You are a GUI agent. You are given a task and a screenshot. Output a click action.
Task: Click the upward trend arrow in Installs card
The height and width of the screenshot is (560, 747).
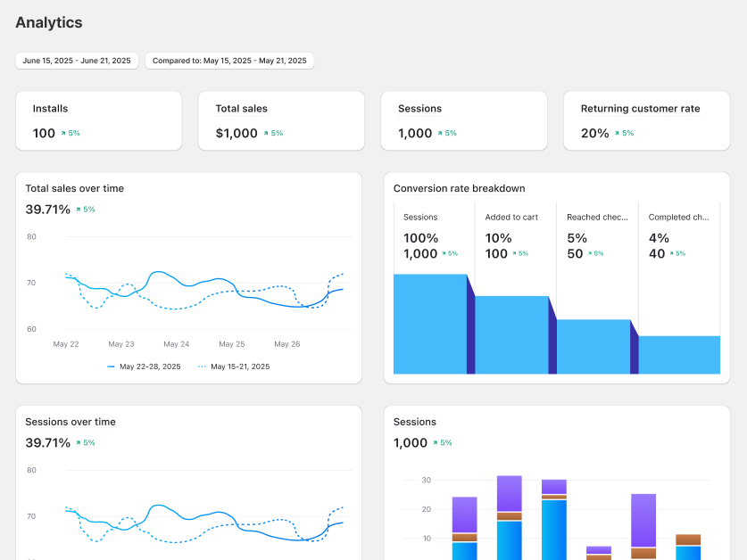point(63,134)
